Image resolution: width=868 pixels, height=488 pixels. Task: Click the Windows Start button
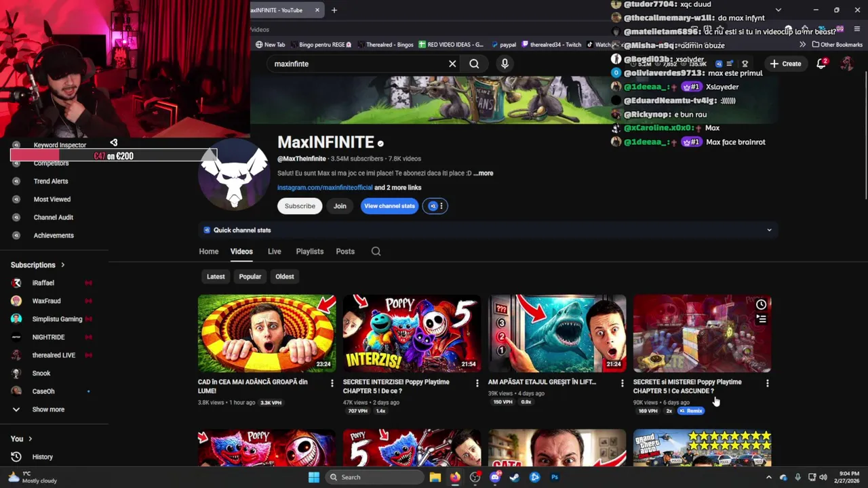[x=313, y=477]
